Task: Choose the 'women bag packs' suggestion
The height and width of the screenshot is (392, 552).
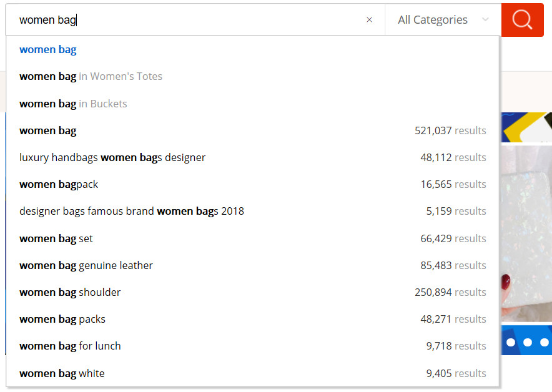Action: point(62,319)
